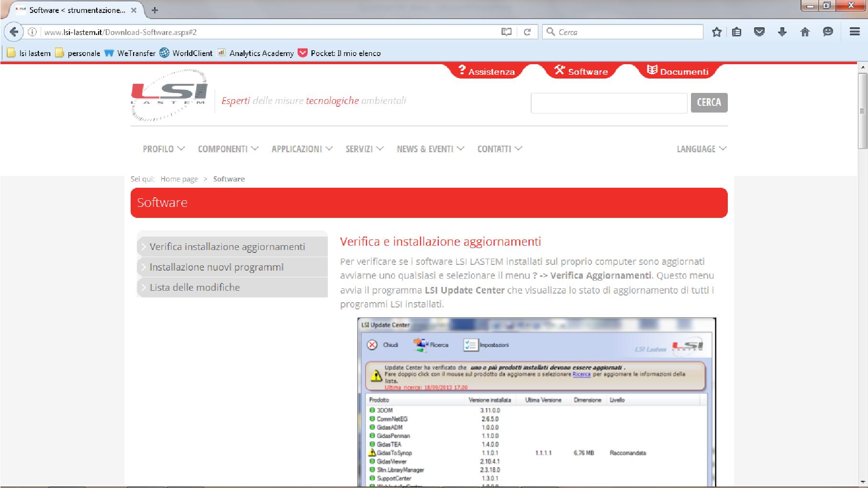Select Lista delle modifiche sidebar item

(x=233, y=287)
